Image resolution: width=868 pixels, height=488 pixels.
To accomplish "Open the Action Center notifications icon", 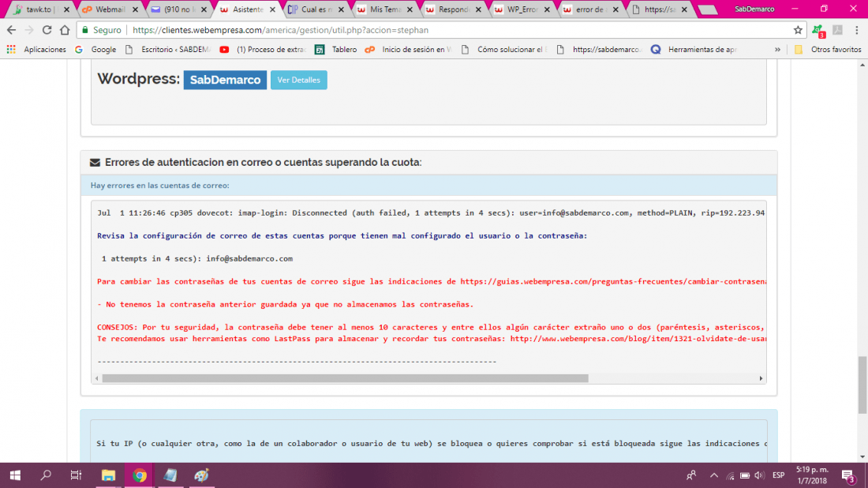I will click(848, 475).
